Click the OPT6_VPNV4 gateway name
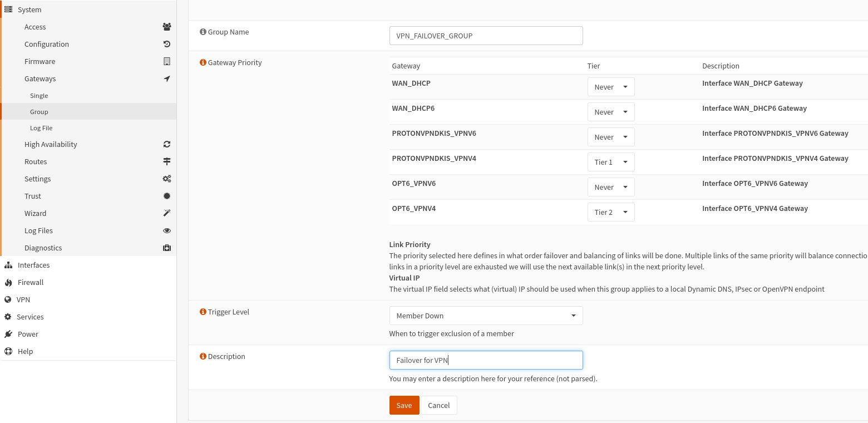868x423 pixels. [x=414, y=208]
